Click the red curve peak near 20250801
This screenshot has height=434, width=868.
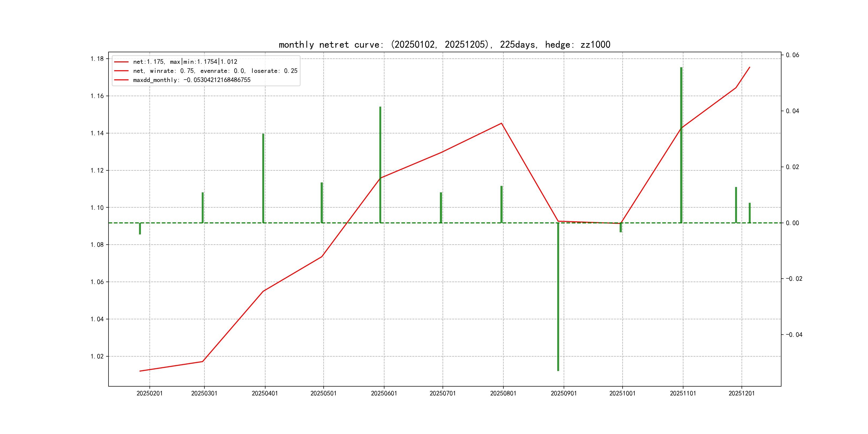(x=502, y=123)
